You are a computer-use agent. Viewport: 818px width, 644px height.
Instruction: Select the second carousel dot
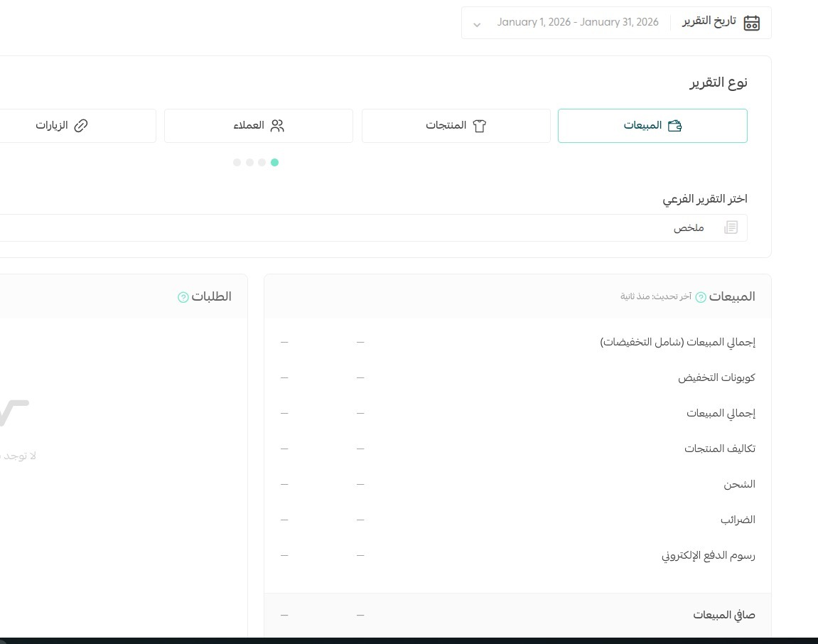(250, 162)
